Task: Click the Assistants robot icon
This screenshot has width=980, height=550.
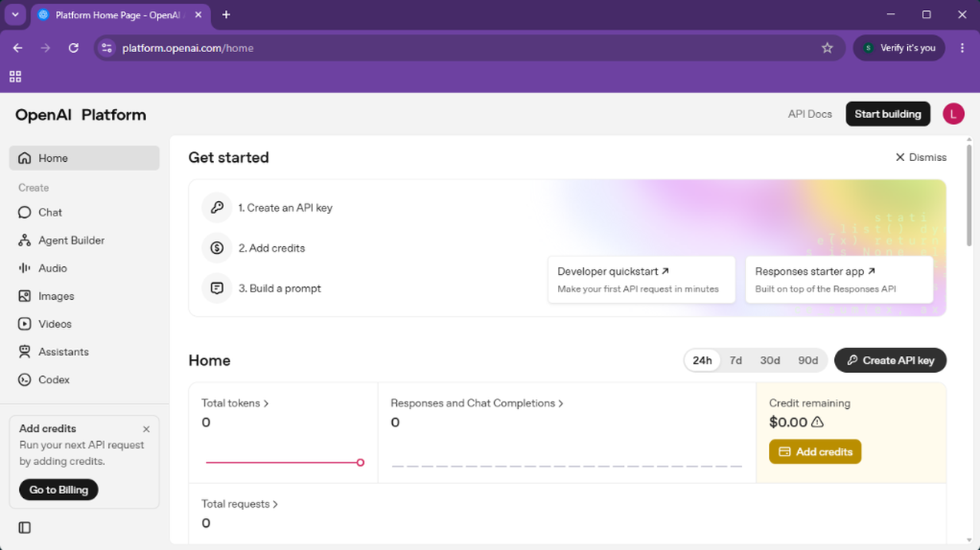Action: (25, 351)
